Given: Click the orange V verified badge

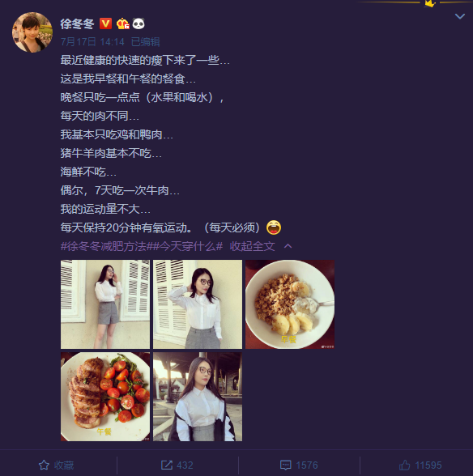Looking at the screenshot, I should [x=106, y=23].
